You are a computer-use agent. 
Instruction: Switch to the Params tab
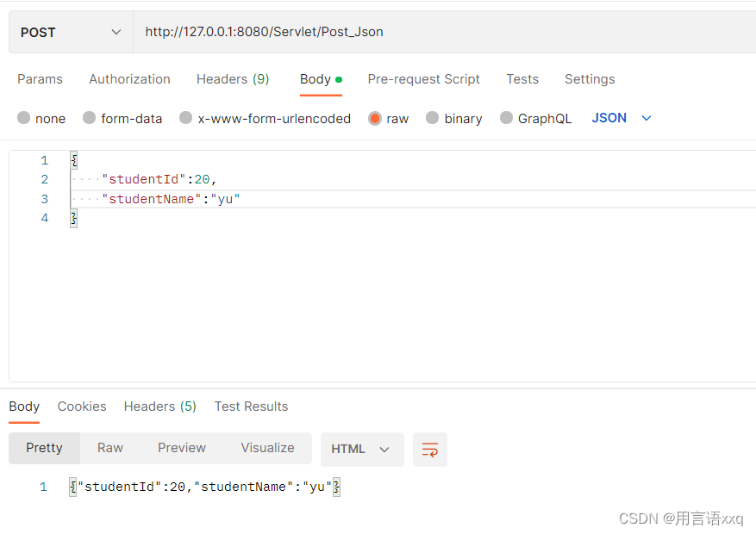[x=40, y=78]
